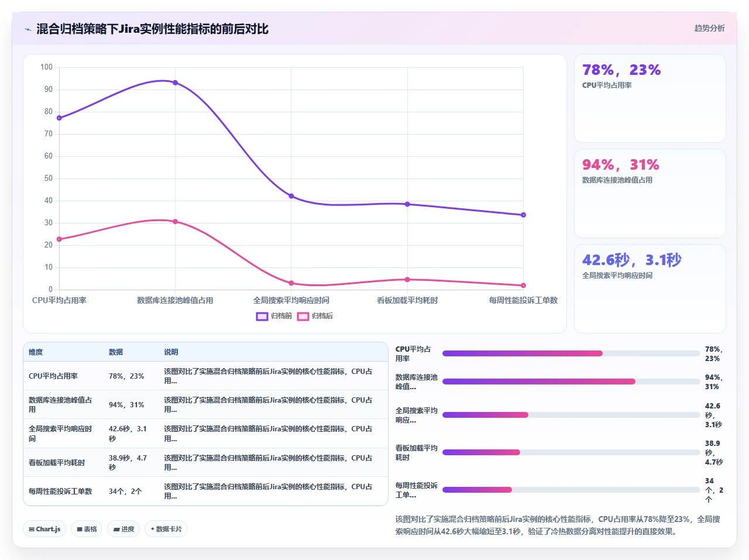749x560 pixels.
Task: Click the 进度 chip with bar icon
Action: pos(123,529)
